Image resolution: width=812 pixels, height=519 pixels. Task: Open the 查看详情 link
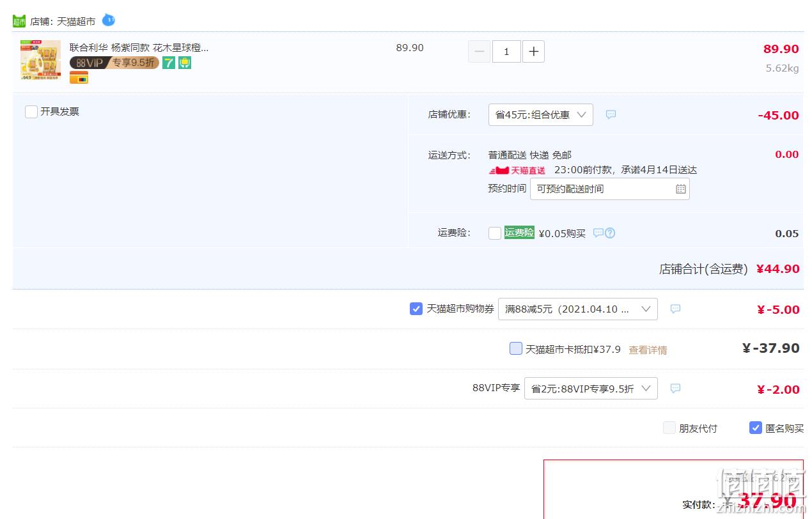(648, 350)
